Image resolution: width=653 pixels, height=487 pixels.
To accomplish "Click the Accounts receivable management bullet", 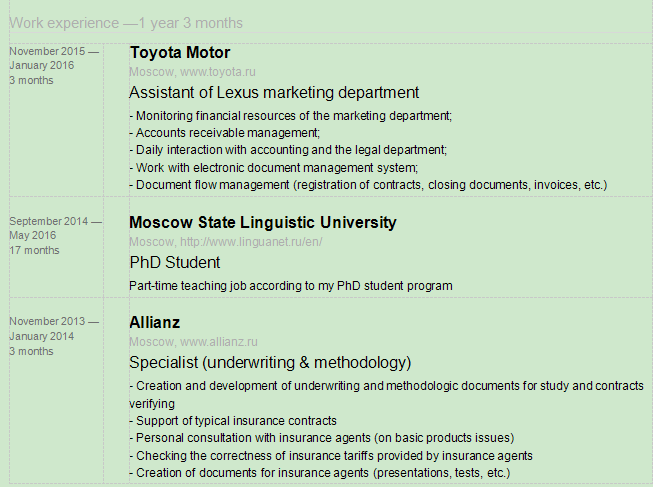I will point(225,133).
